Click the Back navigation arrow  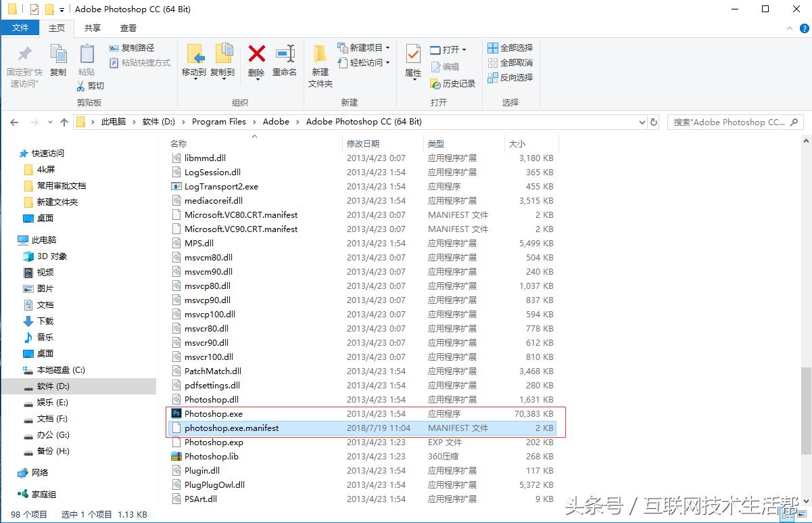[15, 122]
